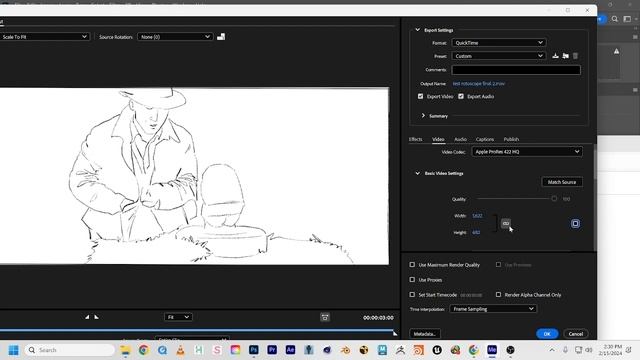Click the Delete Preset trash icon

tap(575, 56)
